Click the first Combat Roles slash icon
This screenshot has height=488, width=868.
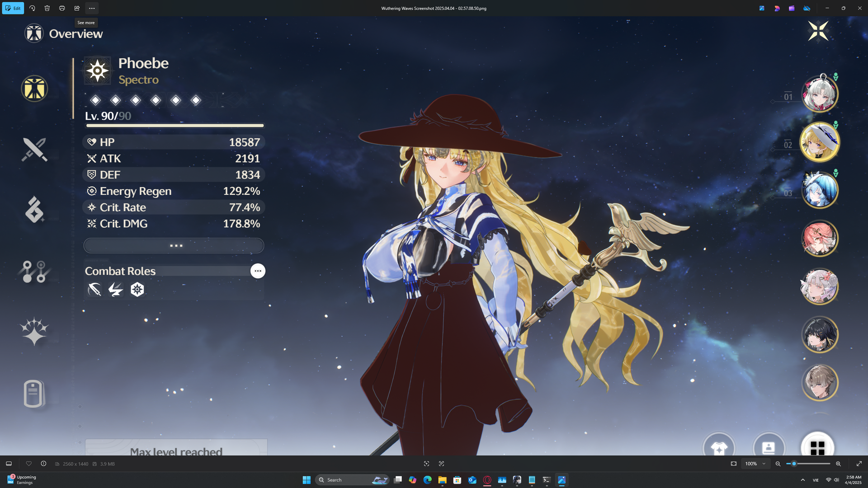(94, 289)
